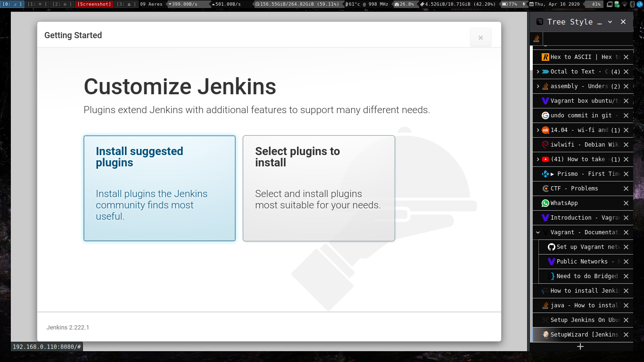Image resolution: width=644 pixels, height=362 pixels.
Task: Switch to the iwlwifi - Debian Wiki tab
Action: coord(583,145)
